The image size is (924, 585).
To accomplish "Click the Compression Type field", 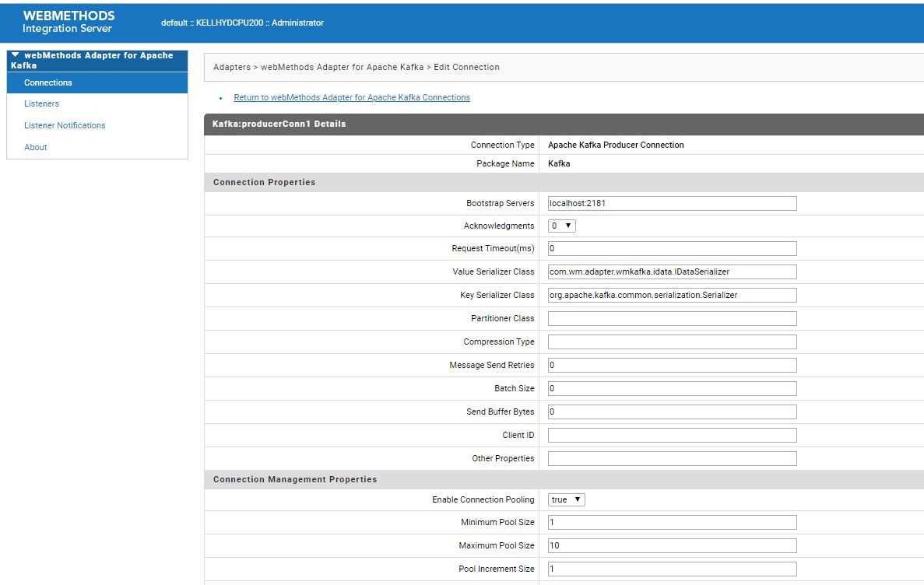I will tap(672, 342).
